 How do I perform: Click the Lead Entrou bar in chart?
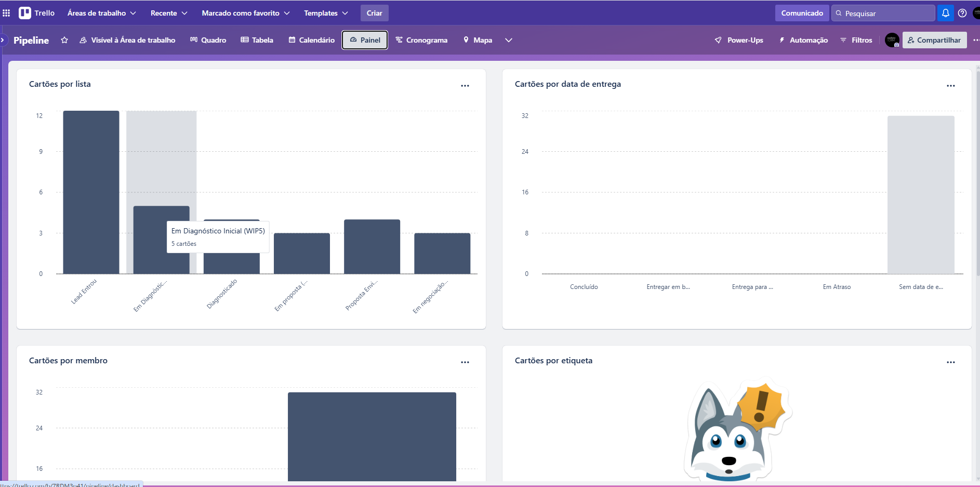click(x=91, y=192)
